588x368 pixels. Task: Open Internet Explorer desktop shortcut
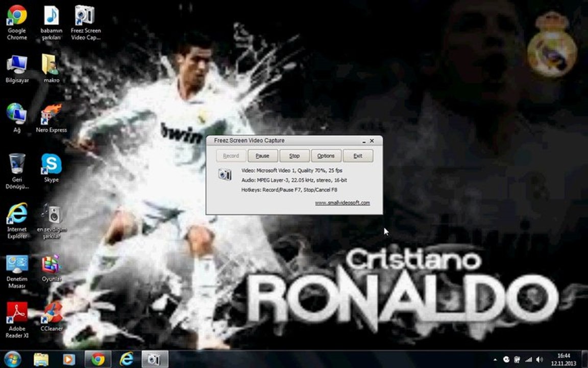17,221
